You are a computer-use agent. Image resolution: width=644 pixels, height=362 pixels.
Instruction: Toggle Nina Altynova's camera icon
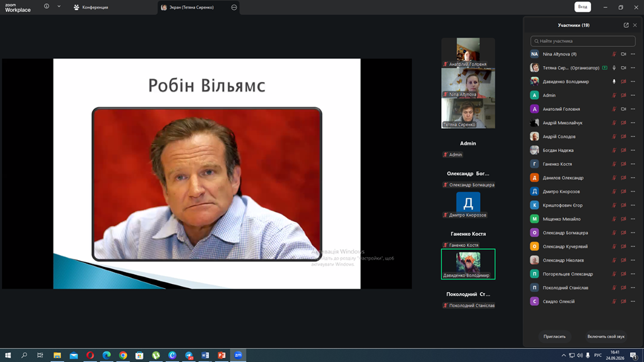(624, 54)
